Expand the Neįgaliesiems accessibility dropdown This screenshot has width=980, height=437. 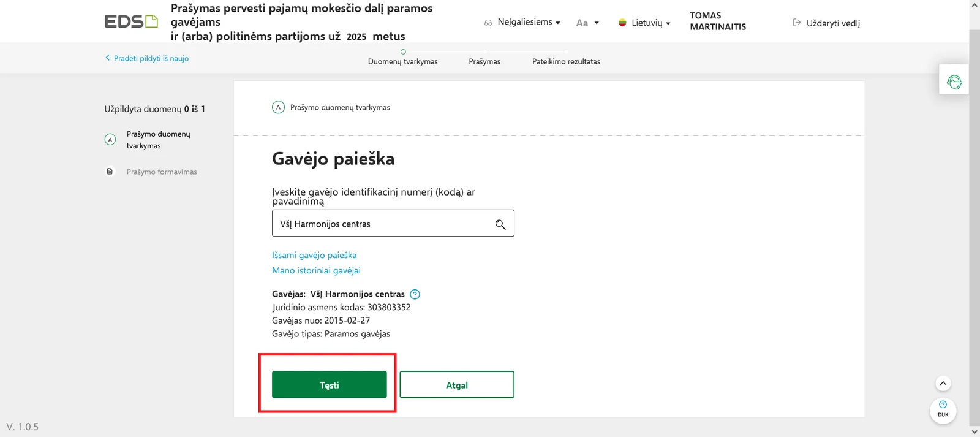click(522, 22)
